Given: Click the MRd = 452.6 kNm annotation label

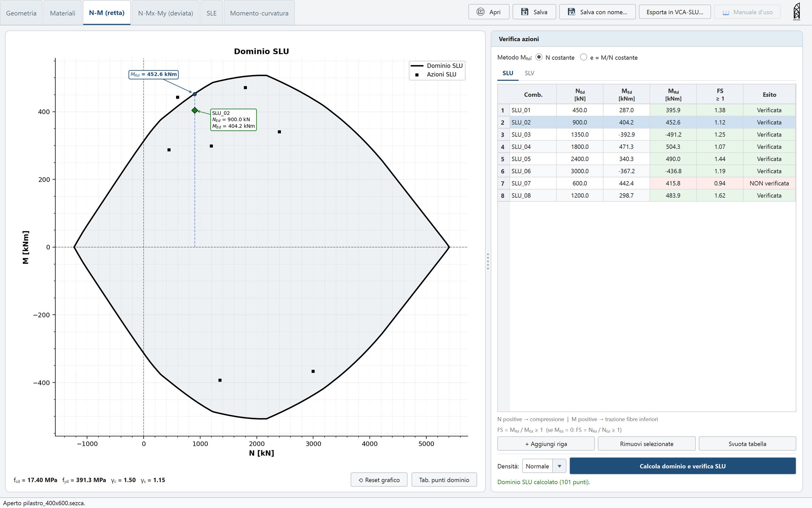Looking at the screenshot, I should (154, 74).
